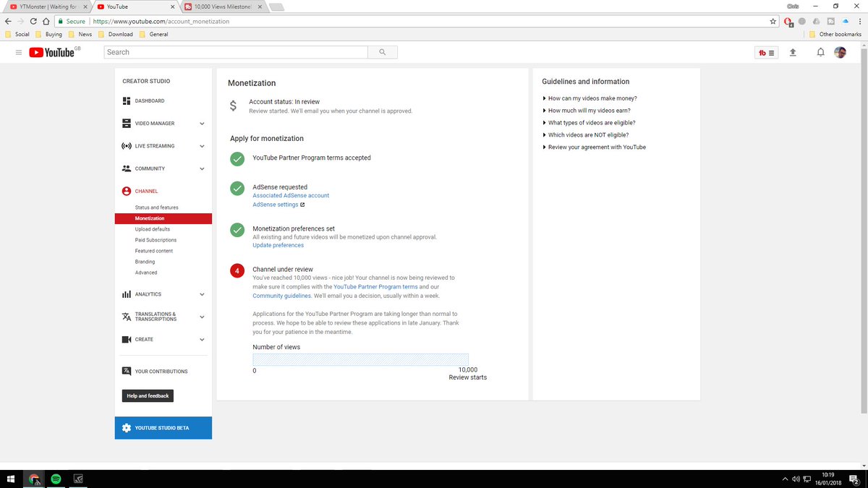This screenshot has width=868, height=488.
Task: Expand the Create section
Action: [202, 339]
